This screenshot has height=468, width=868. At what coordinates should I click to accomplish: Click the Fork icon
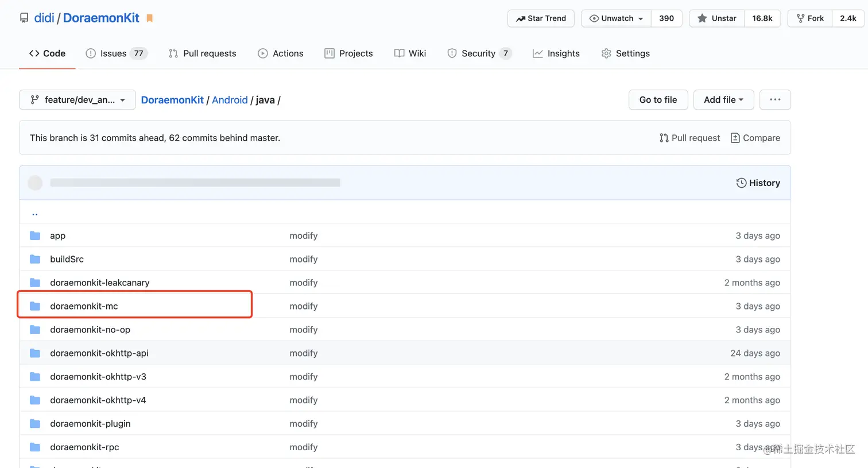[800, 18]
